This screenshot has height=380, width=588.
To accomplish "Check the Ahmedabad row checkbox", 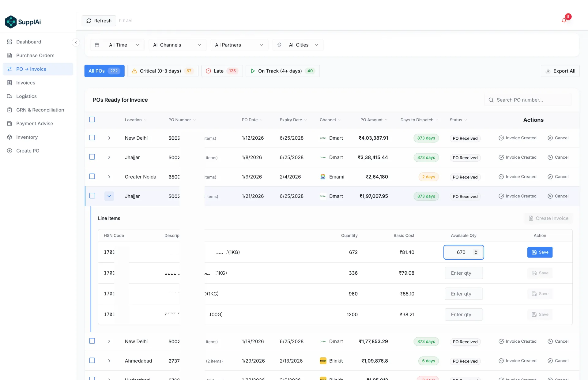I will click(x=92, y=360).
